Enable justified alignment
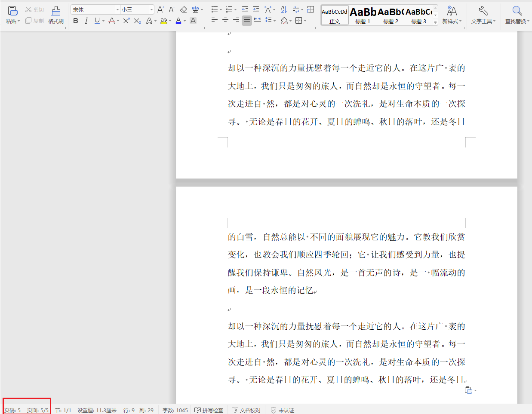The image size is (532, 414). 246,20
